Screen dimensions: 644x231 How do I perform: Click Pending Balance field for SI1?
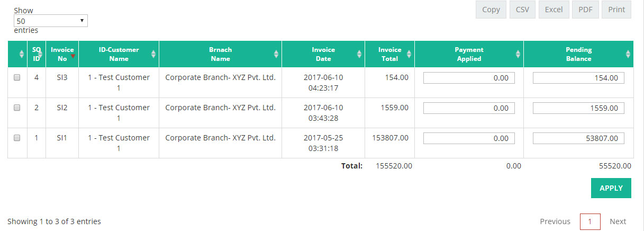pyautogui.click(x=578, y=138)
